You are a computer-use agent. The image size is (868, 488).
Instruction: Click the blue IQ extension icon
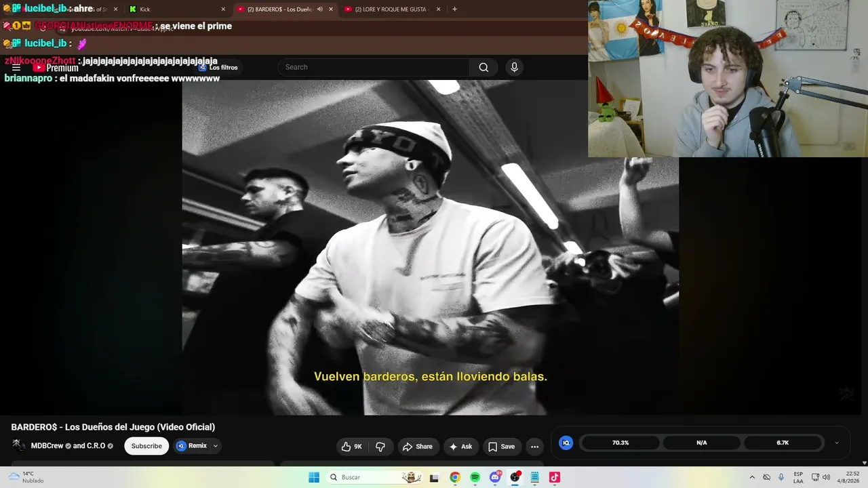coord(566,443)
